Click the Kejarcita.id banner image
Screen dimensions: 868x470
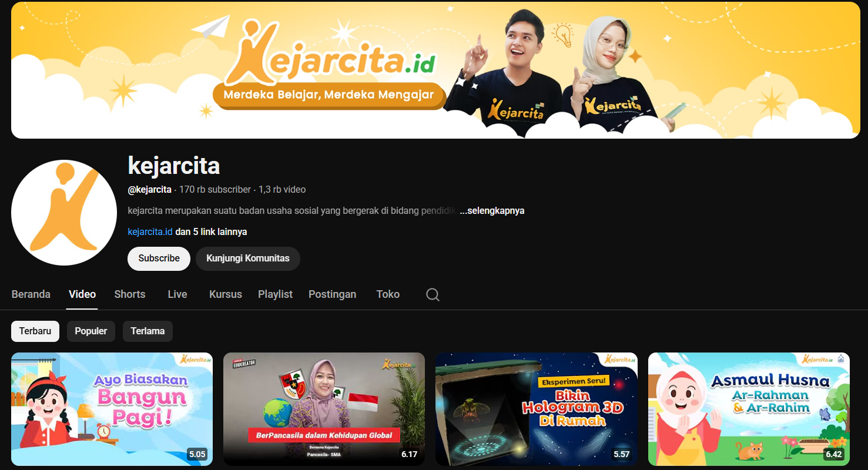(435, 70)
